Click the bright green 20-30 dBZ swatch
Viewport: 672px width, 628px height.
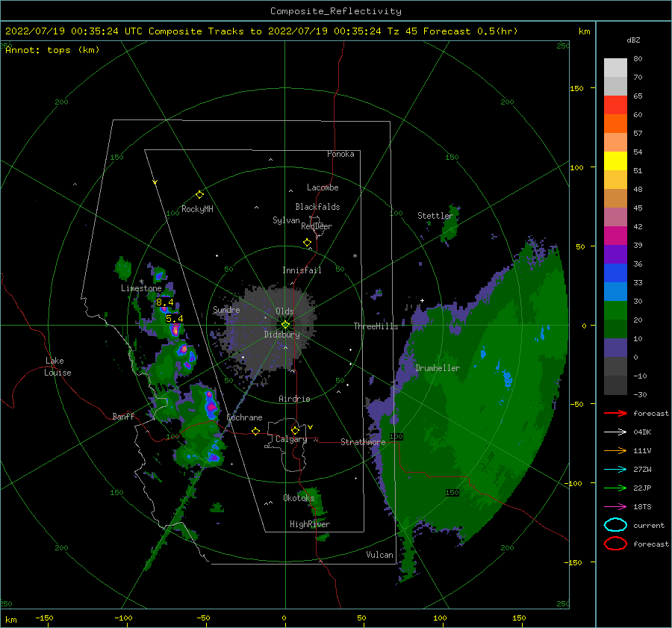[615, 311]
